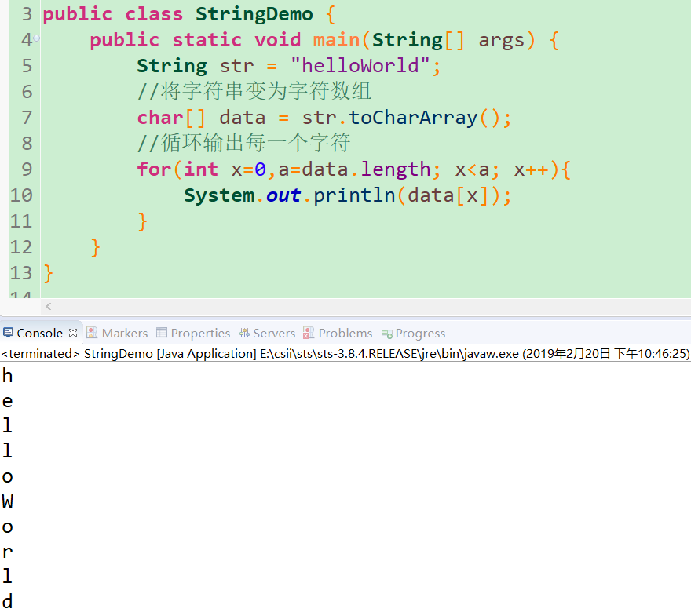Click the Progress tab icon
The image size is (691, 616).
(x=387, y=334)
